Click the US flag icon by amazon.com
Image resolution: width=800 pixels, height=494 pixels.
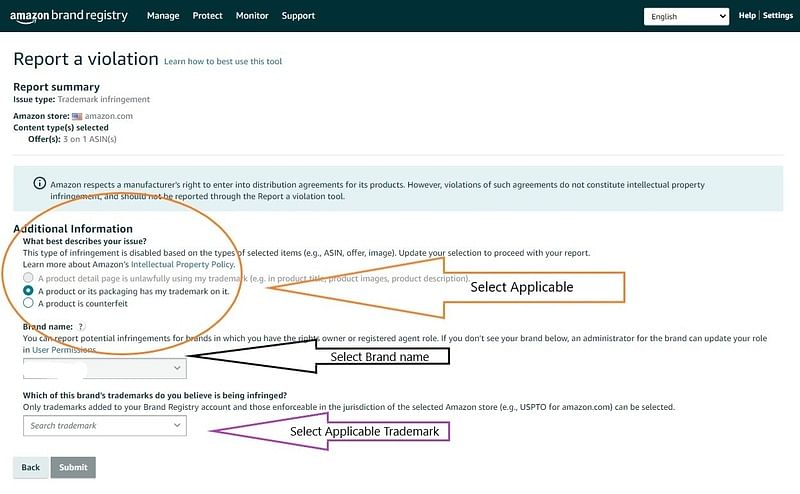click(77, 116)
